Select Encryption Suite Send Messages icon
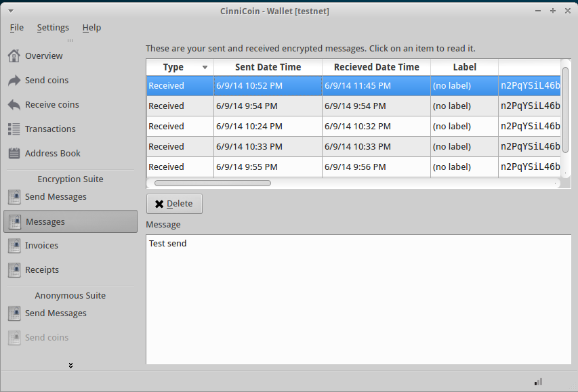Screen dimensions: 578x392 [x=14, y=197]
